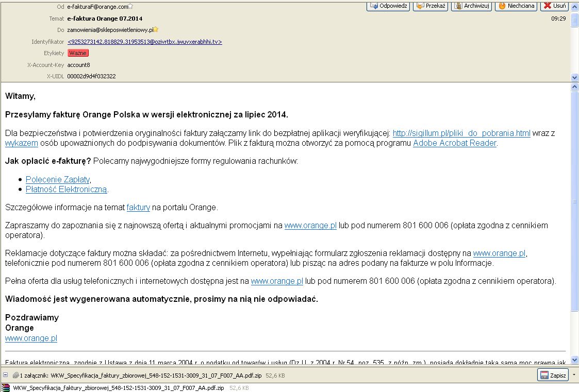Image resolution: width=579 pixels, height=392 pixels.
Task: Mark message as junk with Niechciana
Action: click(516, 6)
